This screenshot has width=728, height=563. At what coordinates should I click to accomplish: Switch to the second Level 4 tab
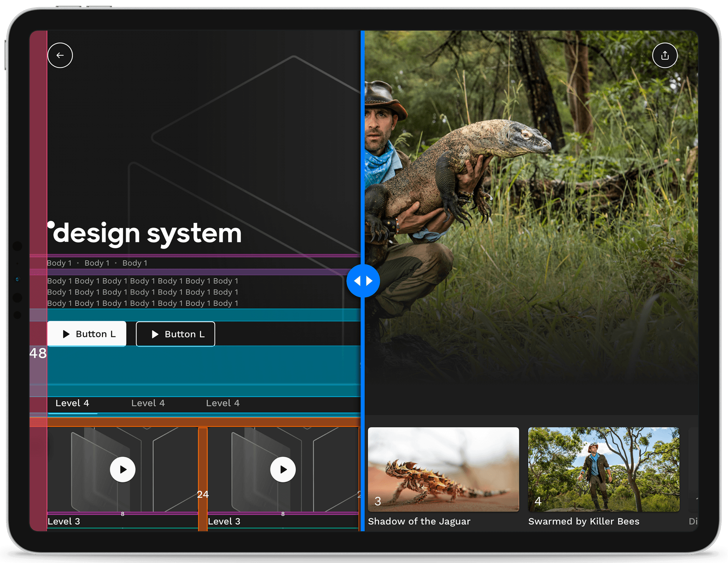click(148, 403)
